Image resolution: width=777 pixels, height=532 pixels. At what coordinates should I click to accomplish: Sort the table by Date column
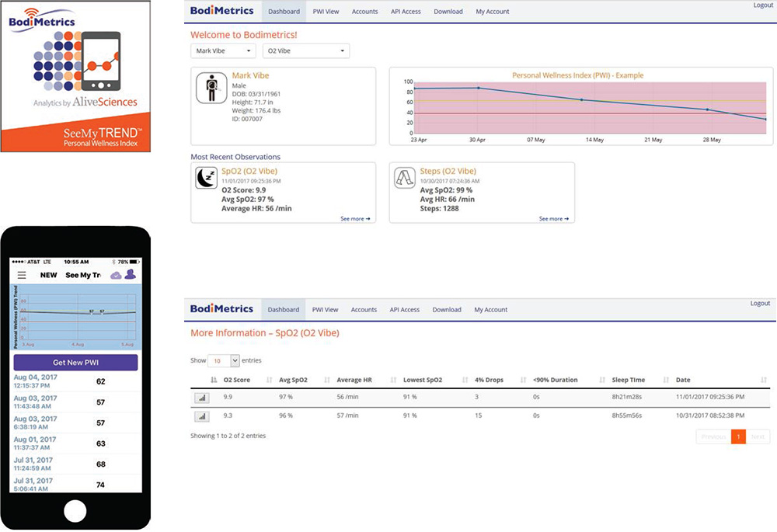(684, 380)
